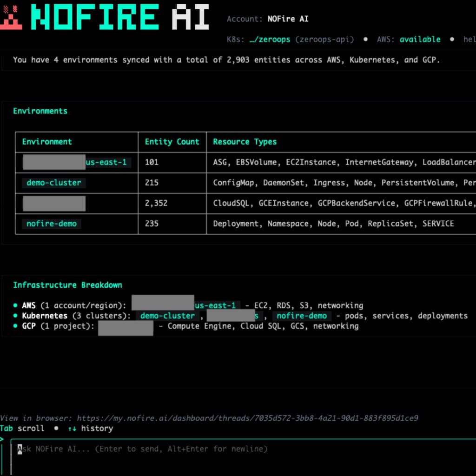Click the 'Tab scroll' hint
The image size is (476, 476).
click(22, 428)
